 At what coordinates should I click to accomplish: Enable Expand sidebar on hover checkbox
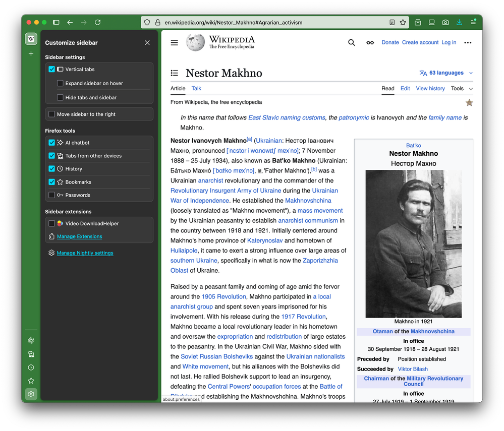point(60,83)
